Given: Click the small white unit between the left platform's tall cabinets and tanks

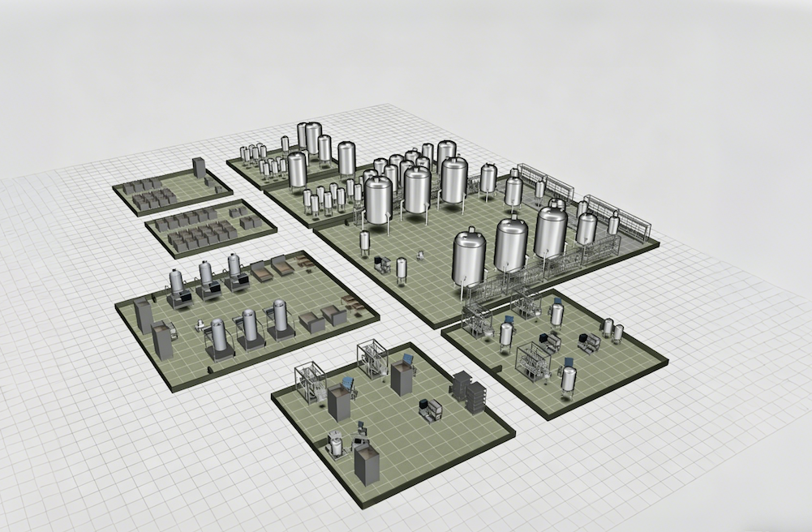Looking at the screenshot, I should 200,325.
